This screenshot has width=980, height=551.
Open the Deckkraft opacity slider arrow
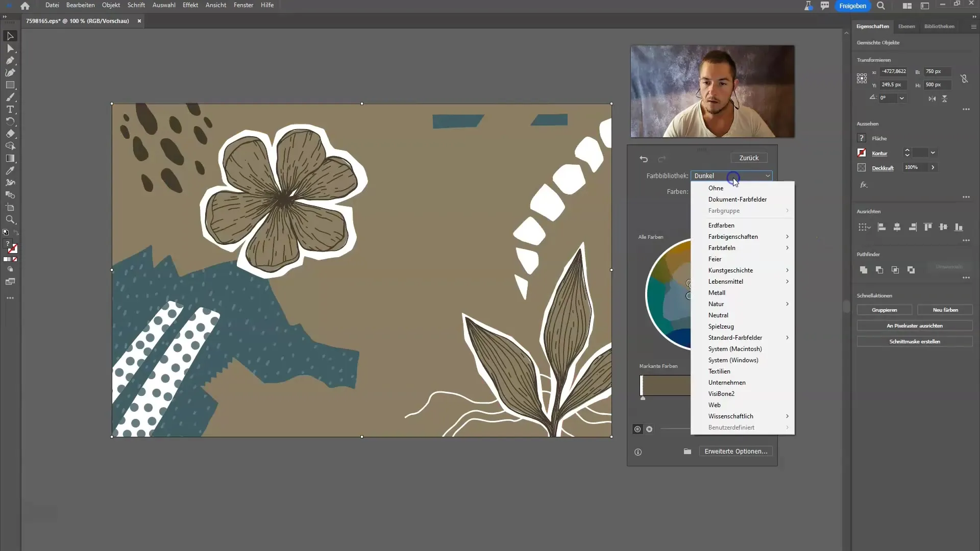pyautogui.click(x=933, y=167)
